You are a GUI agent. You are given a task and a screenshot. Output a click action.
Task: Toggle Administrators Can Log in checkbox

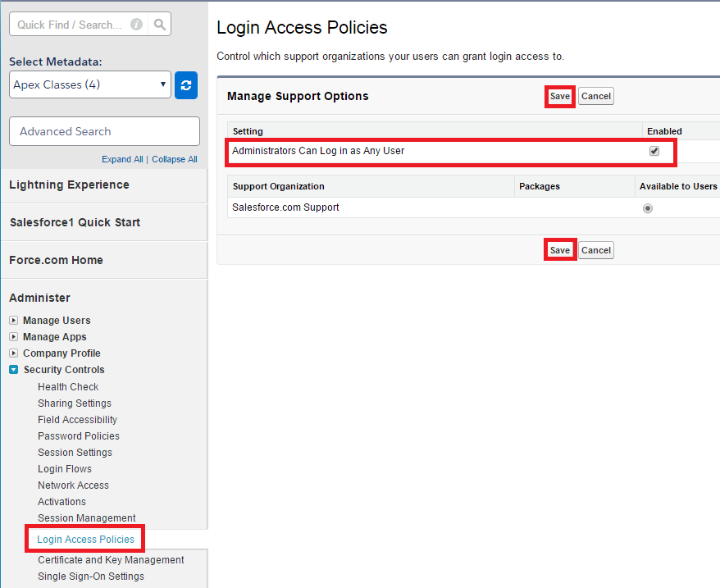pos(654,151)
